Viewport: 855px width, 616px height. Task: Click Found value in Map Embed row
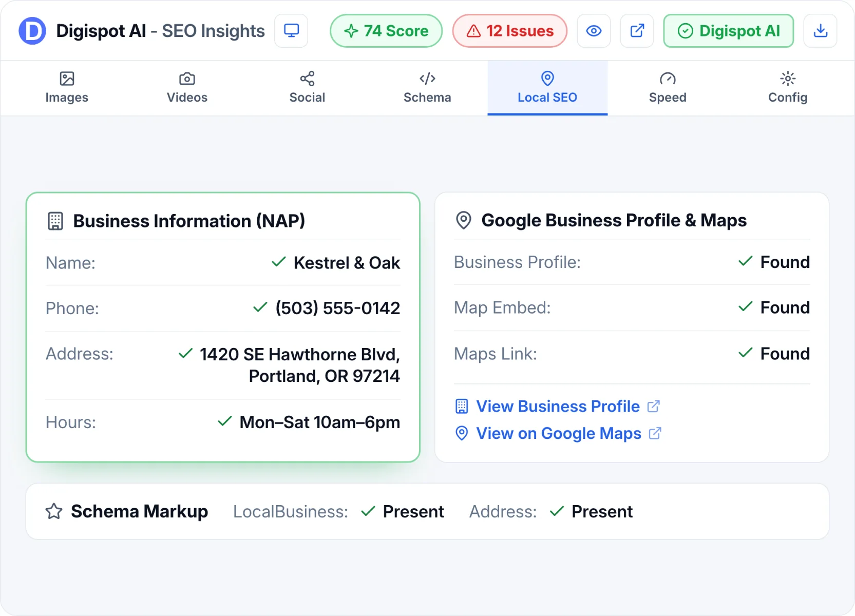[x=785, y=308]
